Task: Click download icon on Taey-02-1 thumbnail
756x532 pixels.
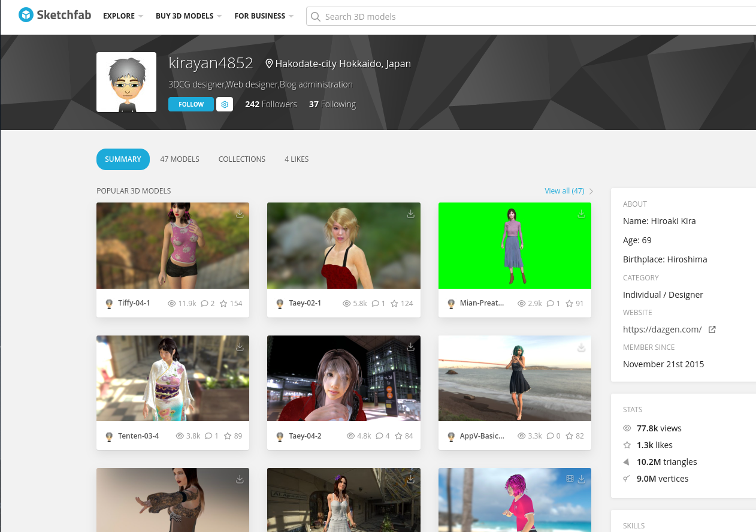Action: coord(410,213)
